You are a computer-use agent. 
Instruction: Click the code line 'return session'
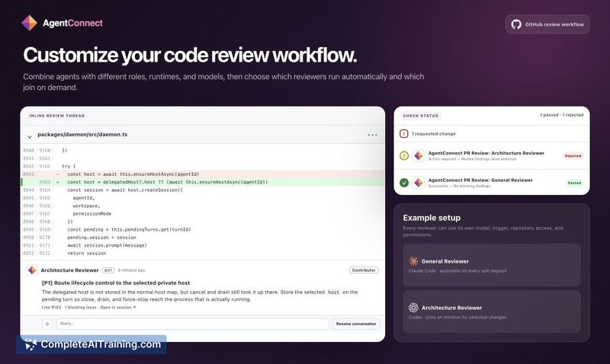coord(86,254)
